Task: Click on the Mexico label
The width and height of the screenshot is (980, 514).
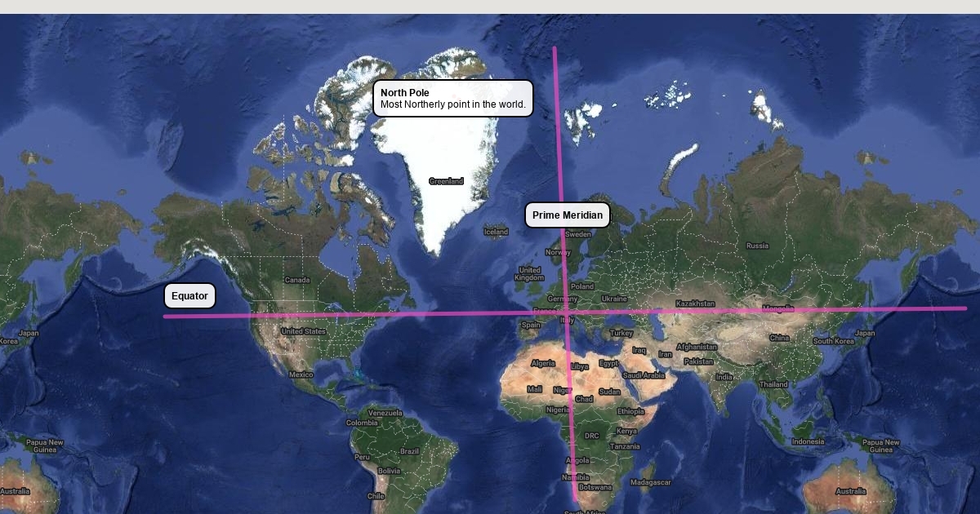Action: 301,374
